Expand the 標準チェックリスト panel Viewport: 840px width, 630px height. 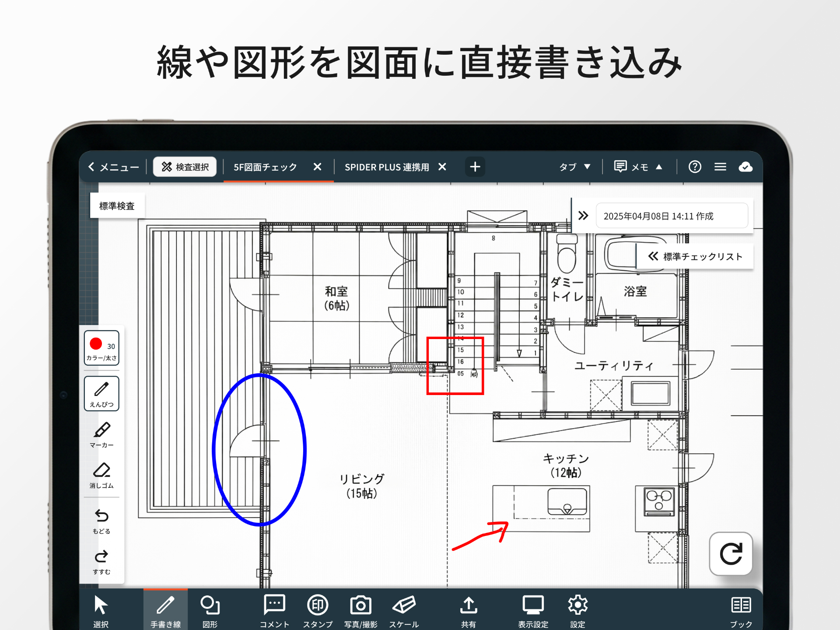695,256
